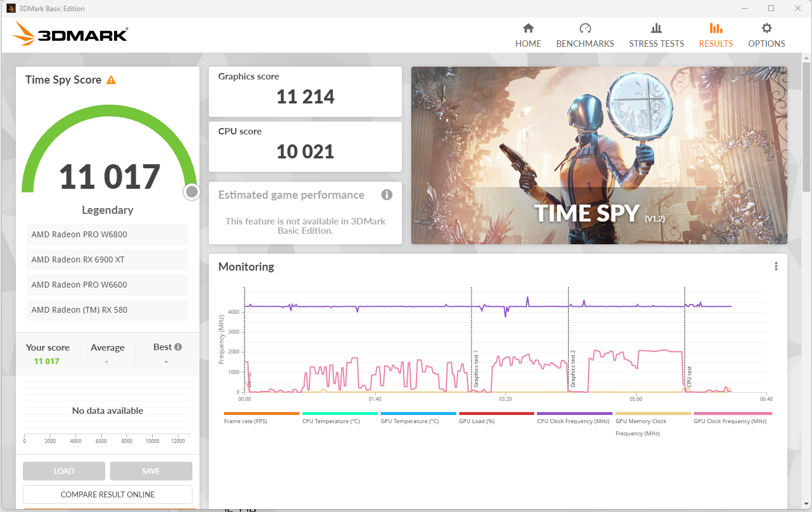Click the Time Spy thumbnail image

(x=599, y=155)
